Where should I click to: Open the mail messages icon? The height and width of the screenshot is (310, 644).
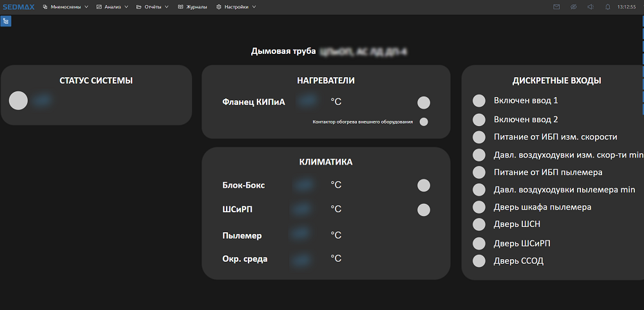click(x=556, y=7)
